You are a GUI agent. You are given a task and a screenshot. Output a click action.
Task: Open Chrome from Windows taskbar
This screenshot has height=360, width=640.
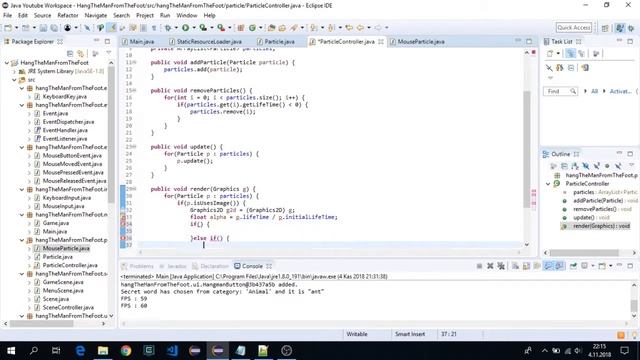click(x=126, y=350)
